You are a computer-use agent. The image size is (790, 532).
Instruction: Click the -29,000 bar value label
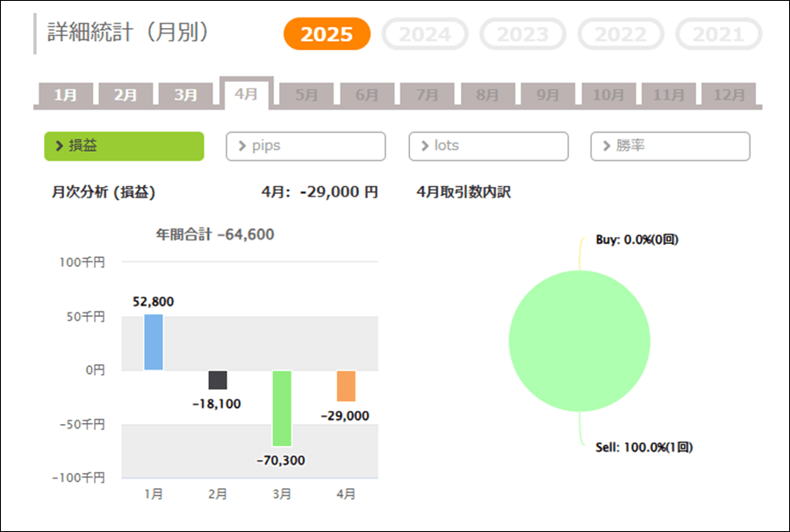[345, 416]
